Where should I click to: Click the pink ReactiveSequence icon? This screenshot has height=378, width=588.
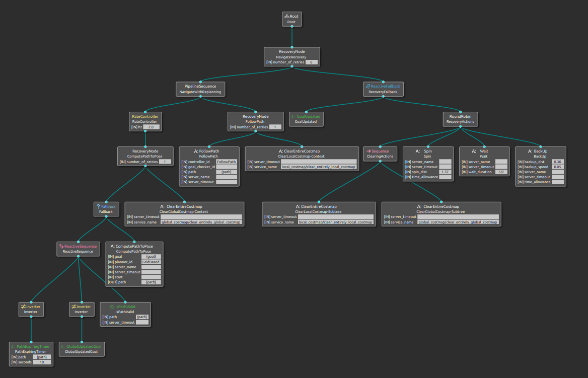tap(61, 246)
